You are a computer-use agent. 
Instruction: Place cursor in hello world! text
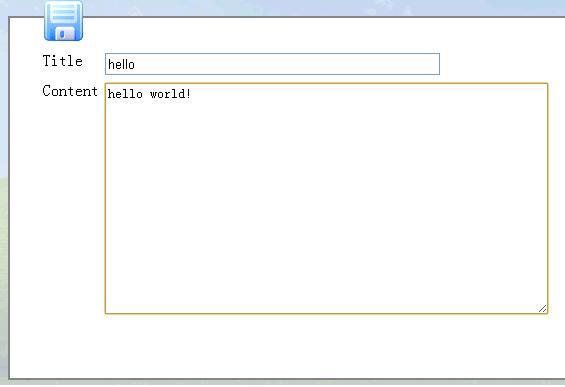point(149,94)
